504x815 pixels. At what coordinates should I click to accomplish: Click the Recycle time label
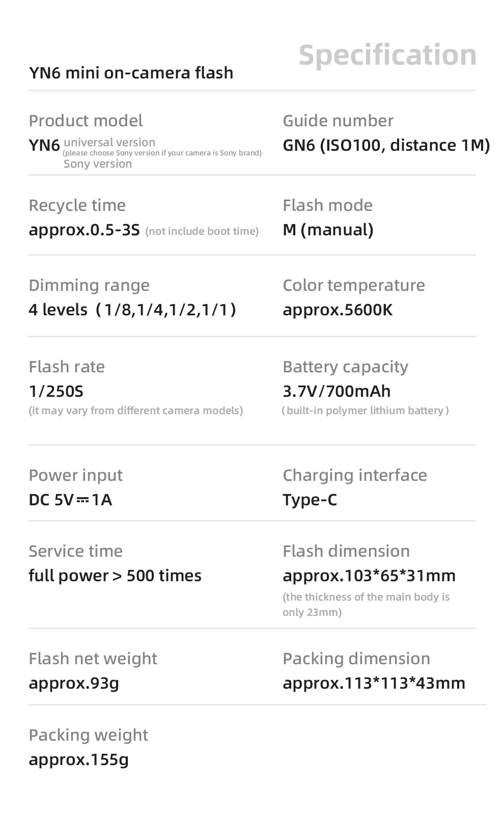tap(77, 205)
